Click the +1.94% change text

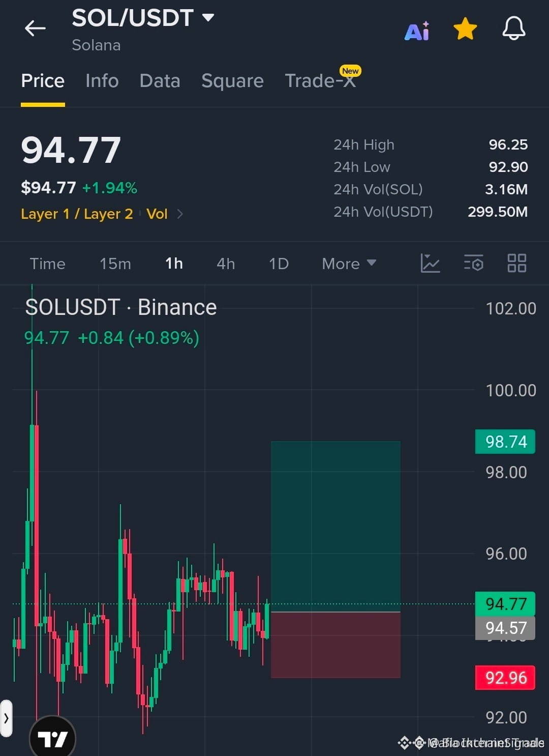pos(109,188)
